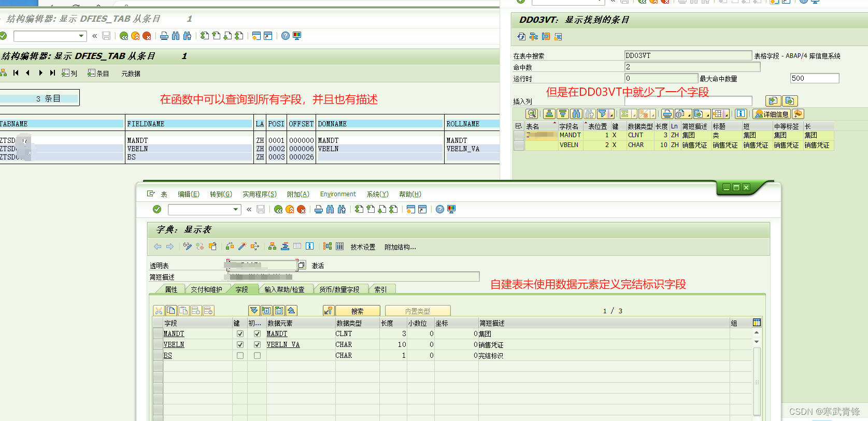Viewport: 868px width, 421px height.
Task: Click the table contents icon in dictionary toolbar
Action: pyautogui.click(x=339, y=246)
